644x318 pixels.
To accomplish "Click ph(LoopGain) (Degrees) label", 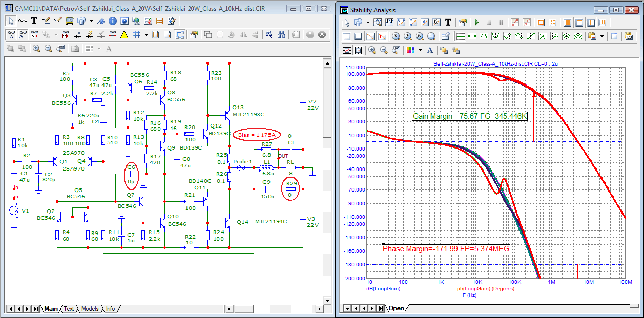I will 485,289.
